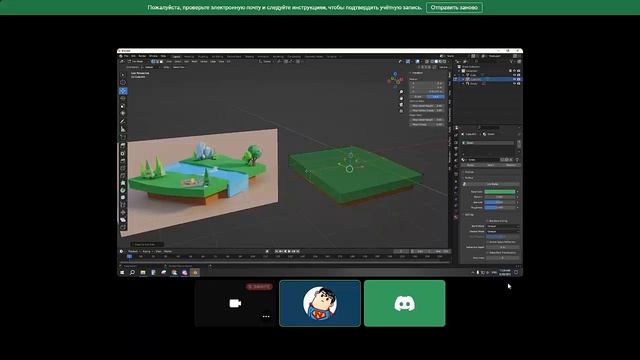This screenshot has width=640, height=360.
Task: Select the Rotate tool in Blender toolbar
Action: 123,98
